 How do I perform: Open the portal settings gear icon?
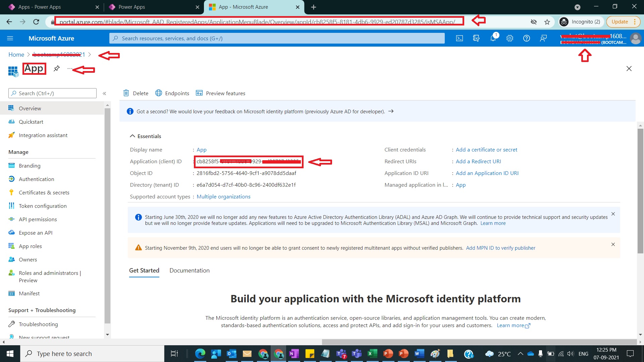point(509,38)
